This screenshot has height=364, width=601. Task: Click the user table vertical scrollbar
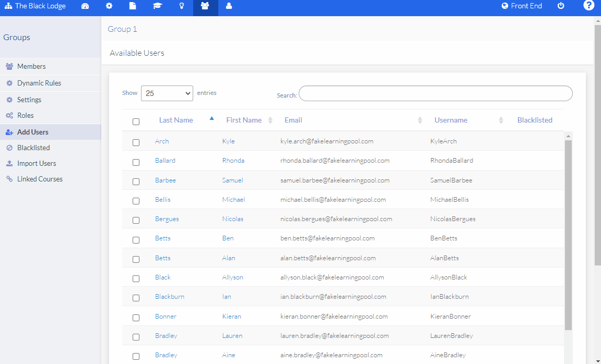[568, 235]
